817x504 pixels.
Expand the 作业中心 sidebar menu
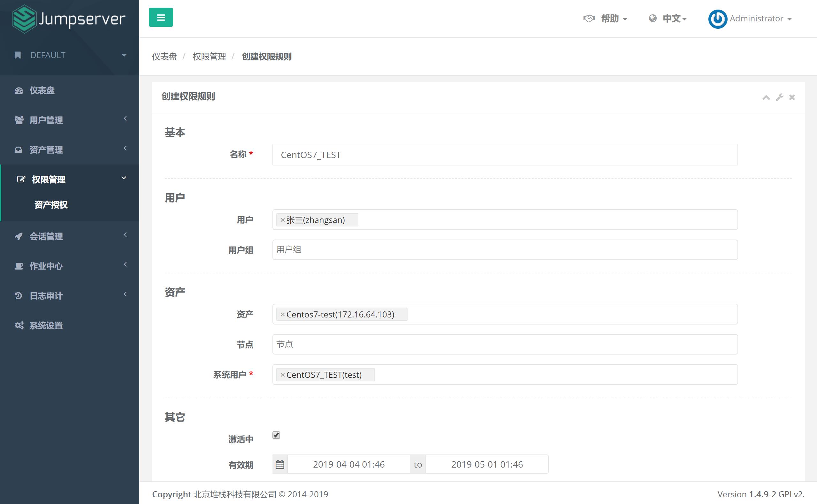69,266
